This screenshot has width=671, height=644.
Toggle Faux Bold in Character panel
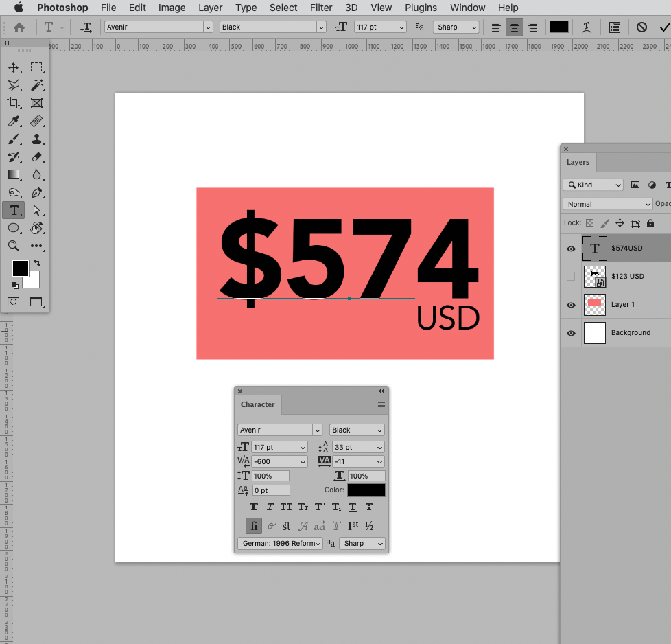(x=254, y=507)
